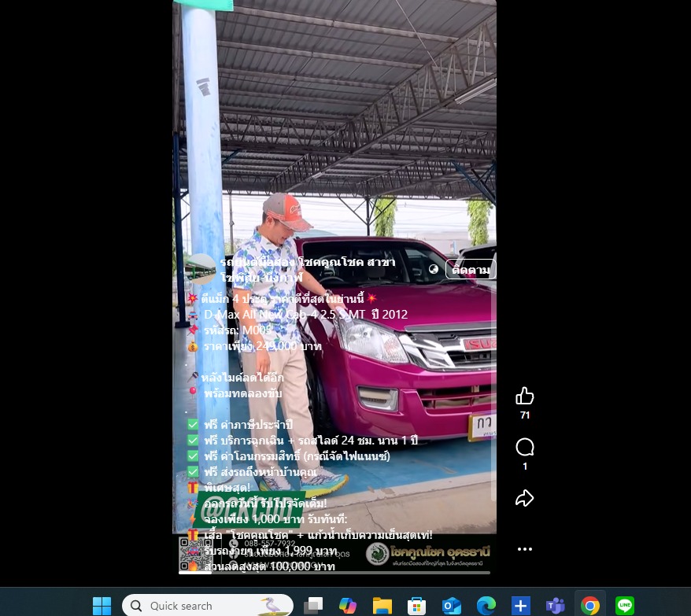Share the reel with the arrow icon
This screenshot has width=691, height=616.
pyautogui.click(x=524, y=498)
